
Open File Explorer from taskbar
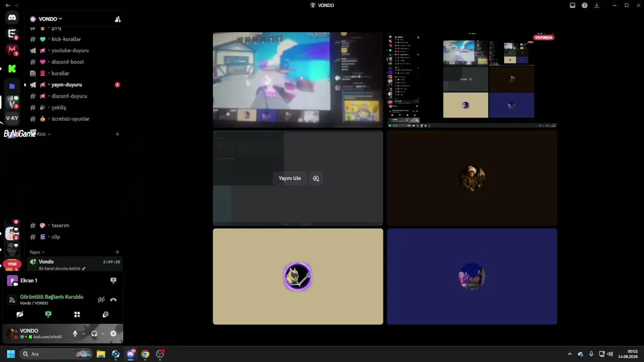(x=101, y=354)
